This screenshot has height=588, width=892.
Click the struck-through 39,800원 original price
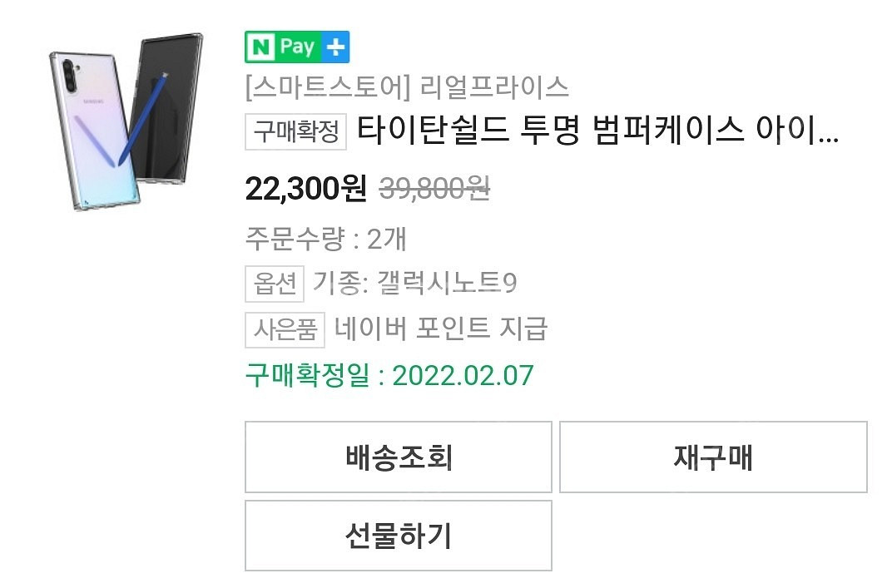click(434, 188)
